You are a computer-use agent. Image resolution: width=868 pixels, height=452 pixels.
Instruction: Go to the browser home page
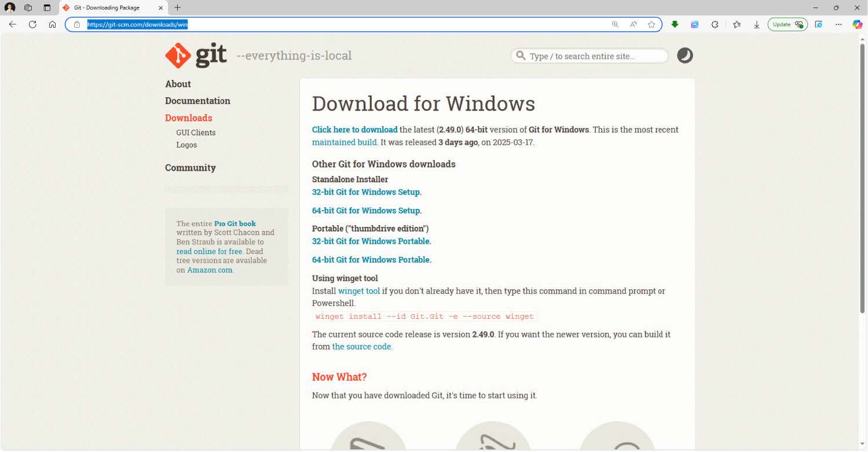[x=52, y=24]
